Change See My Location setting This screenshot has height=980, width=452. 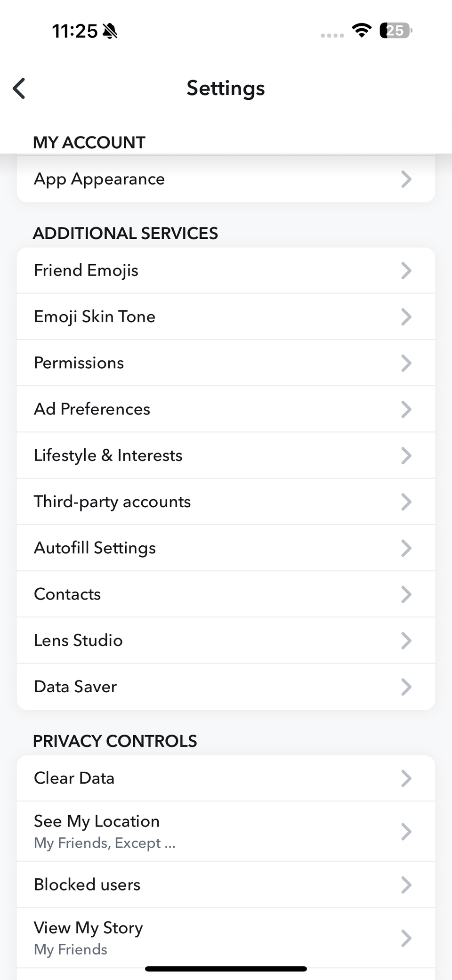tap(226, 832)
